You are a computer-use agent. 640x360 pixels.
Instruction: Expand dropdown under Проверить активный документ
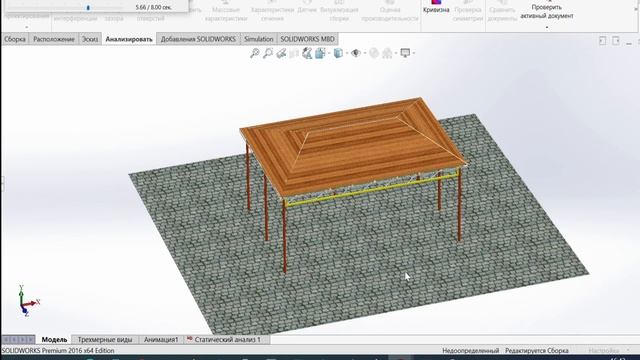pyautogui.click(x=547, y=27)
